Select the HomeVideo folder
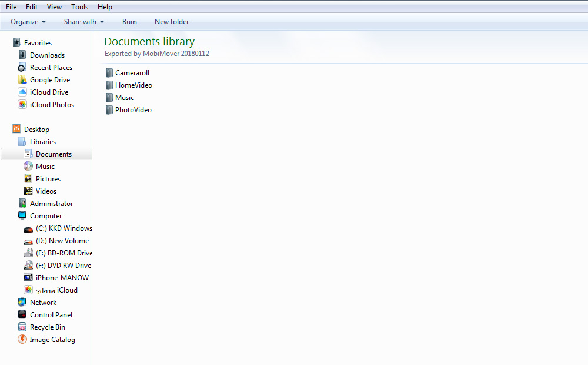 (x=133, y=85)
